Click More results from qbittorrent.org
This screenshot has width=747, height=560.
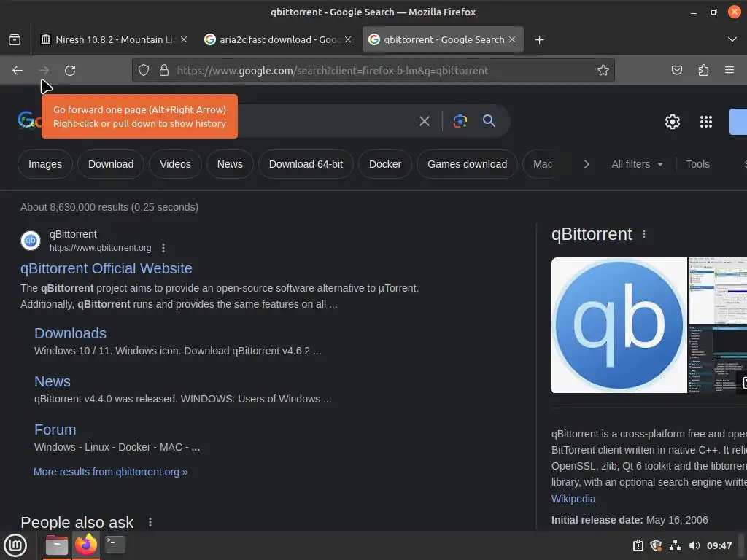click(x=111, y=472)
